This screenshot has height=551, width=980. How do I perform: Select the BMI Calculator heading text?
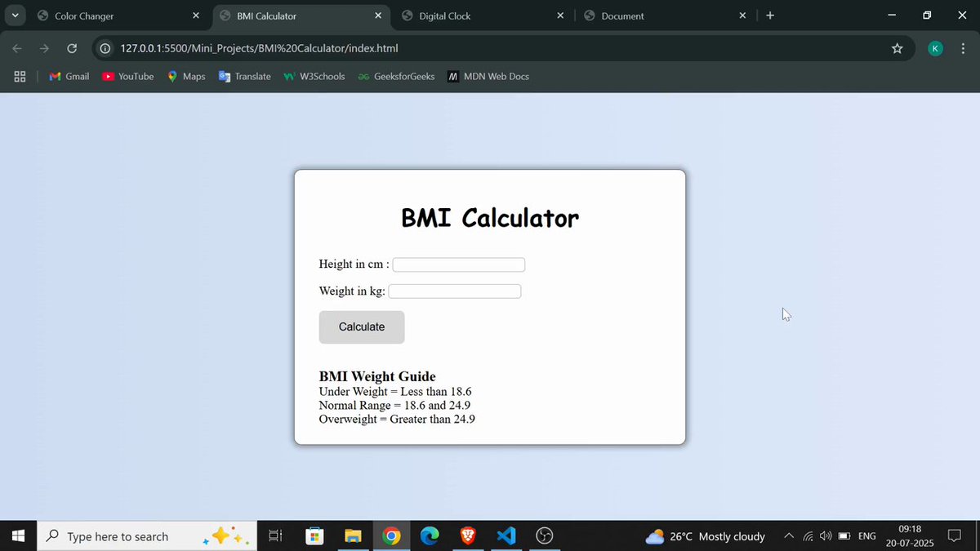pos(490,218)
